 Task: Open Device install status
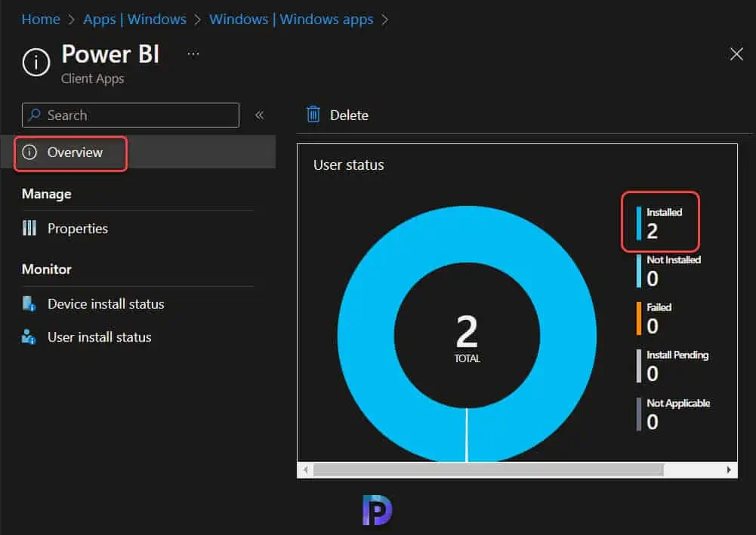(x=106, y=304)
